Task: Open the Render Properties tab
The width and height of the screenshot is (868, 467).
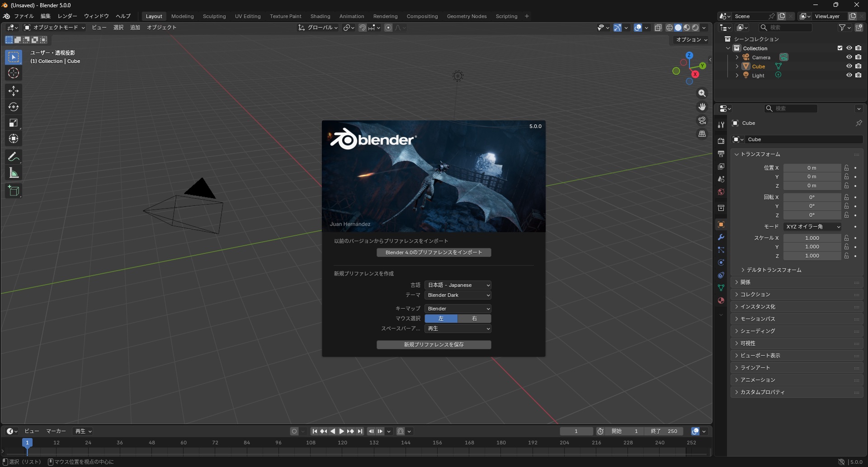Action: tap(721, 141)
